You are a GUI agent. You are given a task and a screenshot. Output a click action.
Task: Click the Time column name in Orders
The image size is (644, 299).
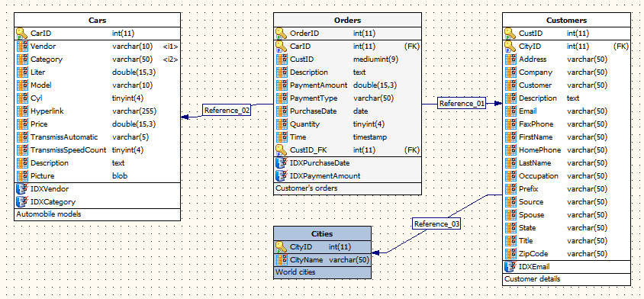pyautogui.click(x=298, y=137)
